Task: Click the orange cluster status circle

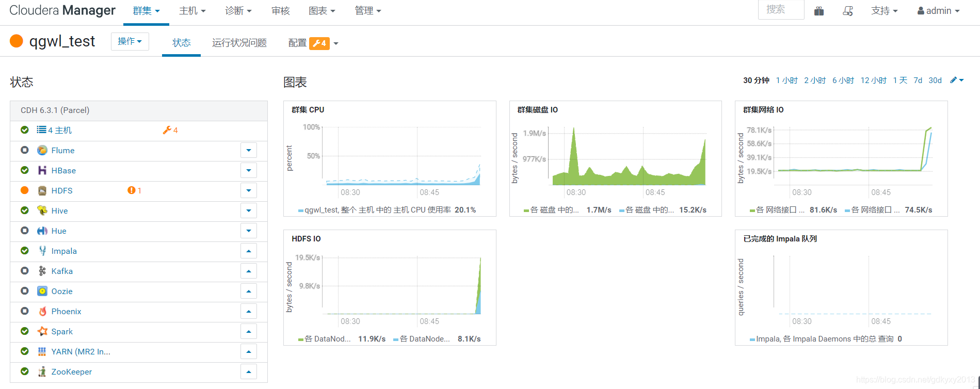Action: click(17, 41)
